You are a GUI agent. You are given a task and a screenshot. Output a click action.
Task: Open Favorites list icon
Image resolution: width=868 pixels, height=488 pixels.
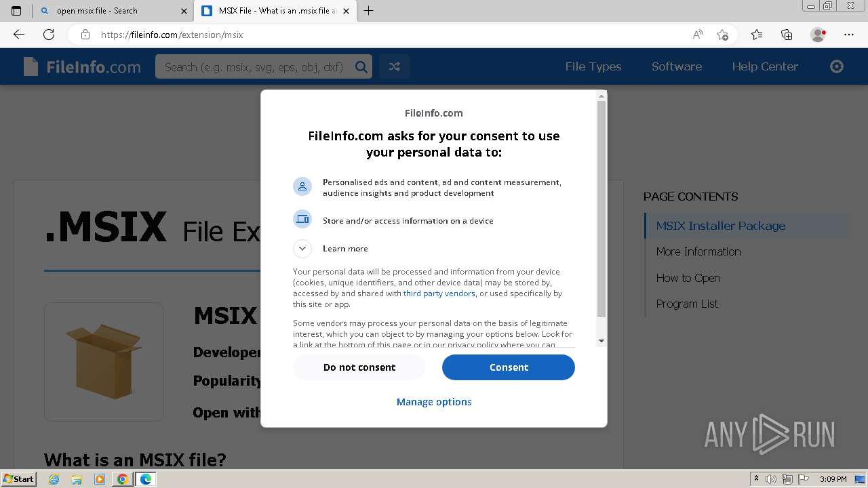click(x=757, y=35)
